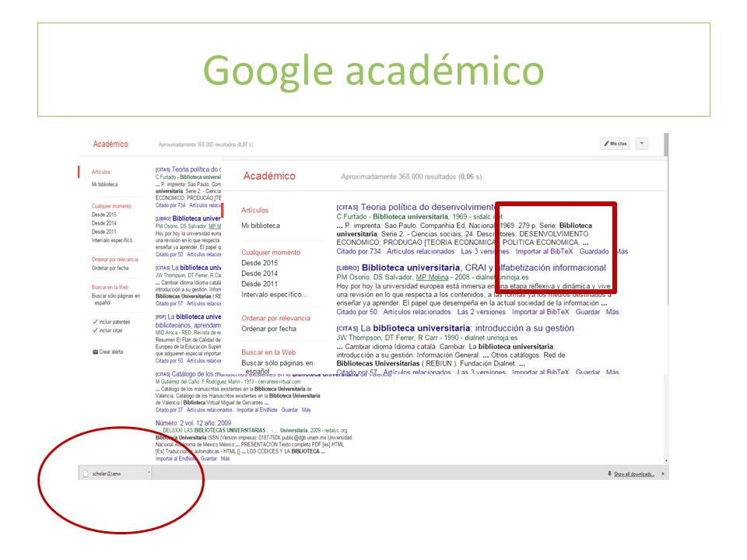Click Artículos in the small background sidebar
747x560 pixels.
[x=101, y=172]
